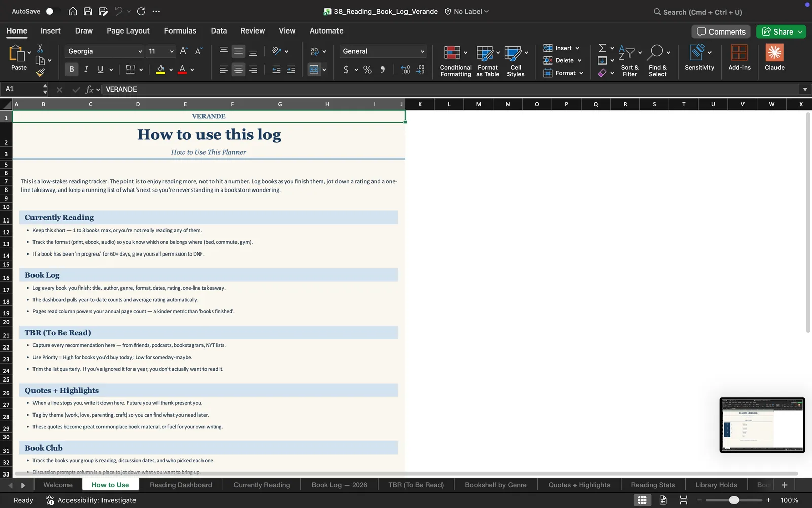Apply comma style format
Viewport: 812px width, 508px height.
382,69
